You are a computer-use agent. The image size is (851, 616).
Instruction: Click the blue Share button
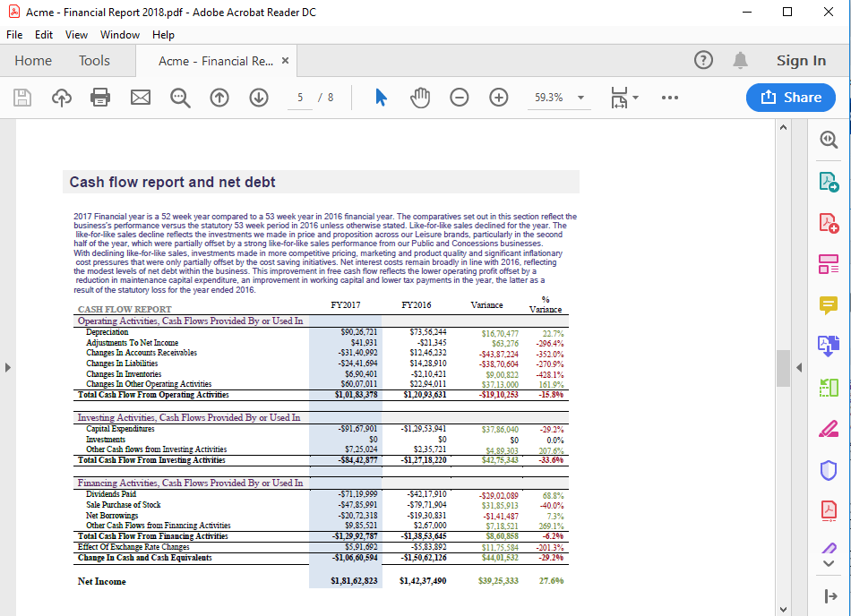pos(791,98)
